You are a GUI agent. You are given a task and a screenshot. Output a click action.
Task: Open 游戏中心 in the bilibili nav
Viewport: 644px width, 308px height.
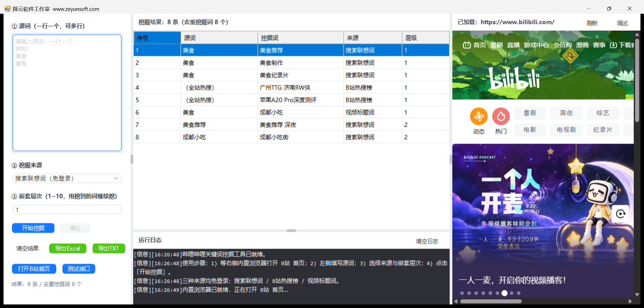pyautogui.click(x=536, y=45)
